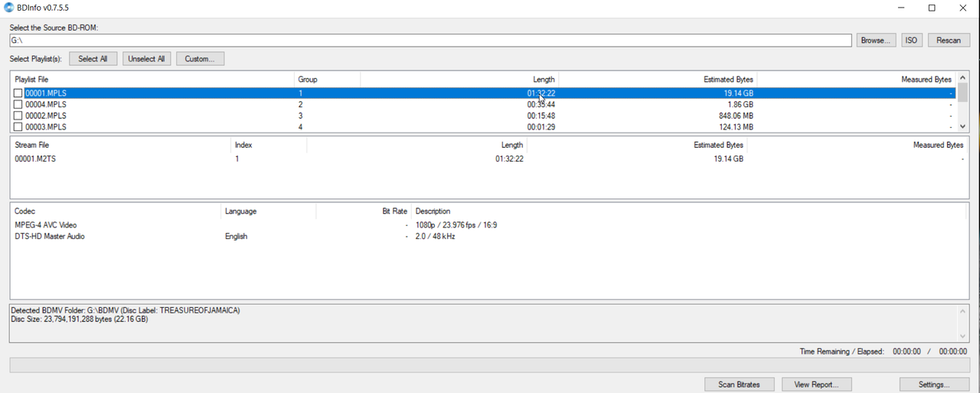Click the Rescan button
Viewport: 980px width, 393px height.
[x=949, y=41]
